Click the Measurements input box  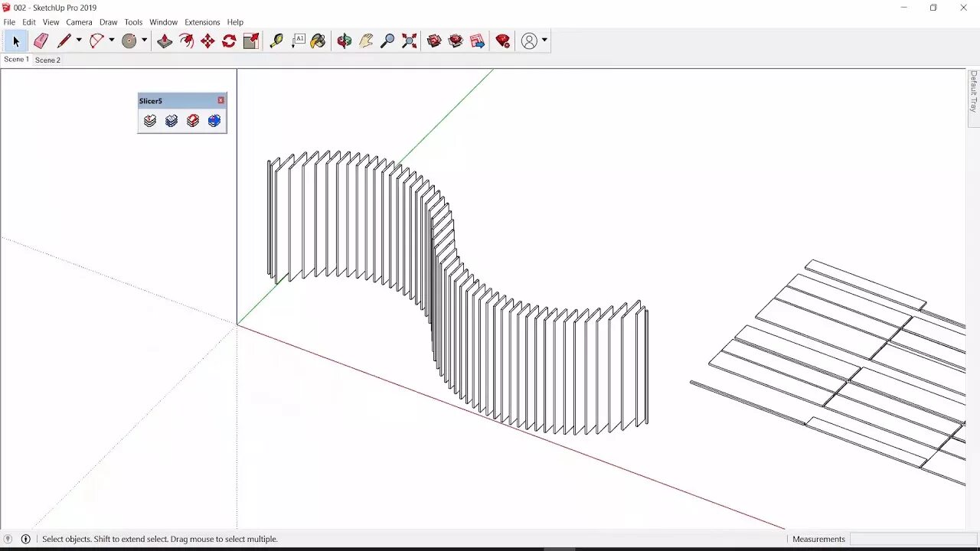pyautogui.click(x=913, y=539)
